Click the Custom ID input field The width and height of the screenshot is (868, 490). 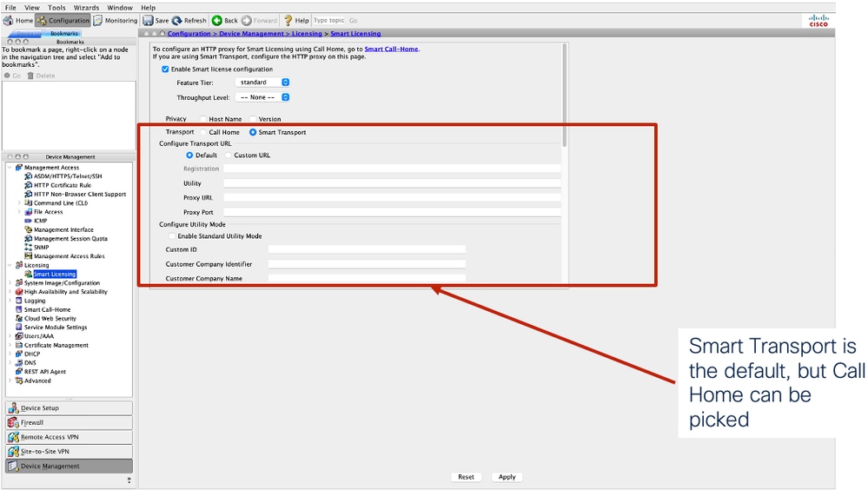point(367,249)
